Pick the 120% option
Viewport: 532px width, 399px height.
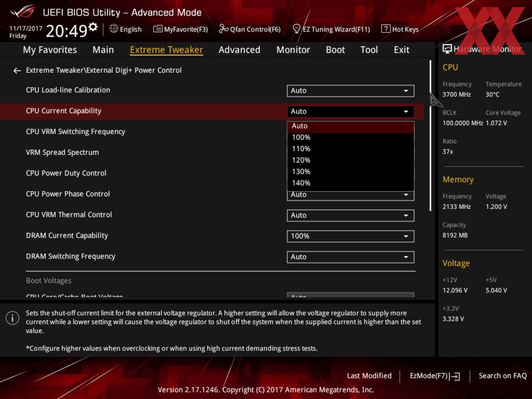[x=350, y=160]
